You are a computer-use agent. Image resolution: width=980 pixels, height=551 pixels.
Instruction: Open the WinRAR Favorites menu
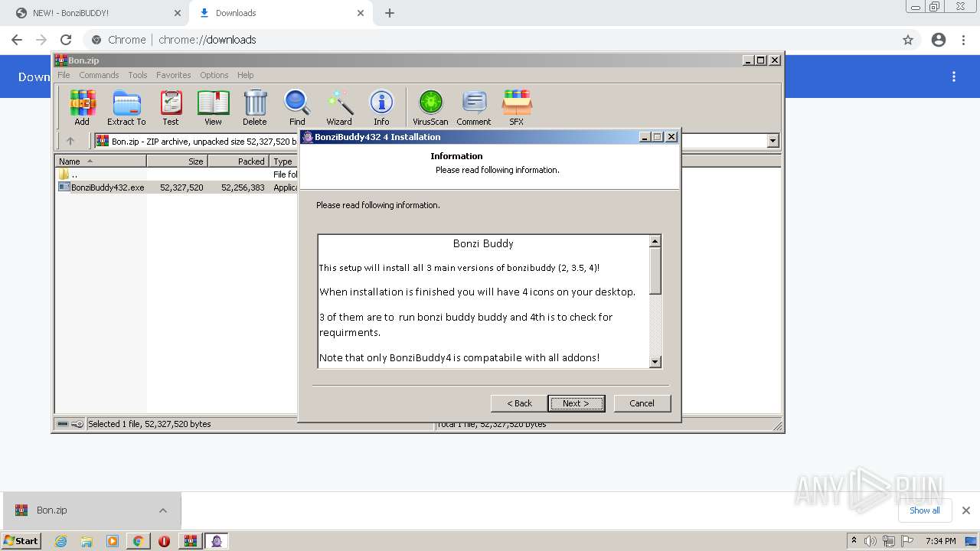point(174,75)
